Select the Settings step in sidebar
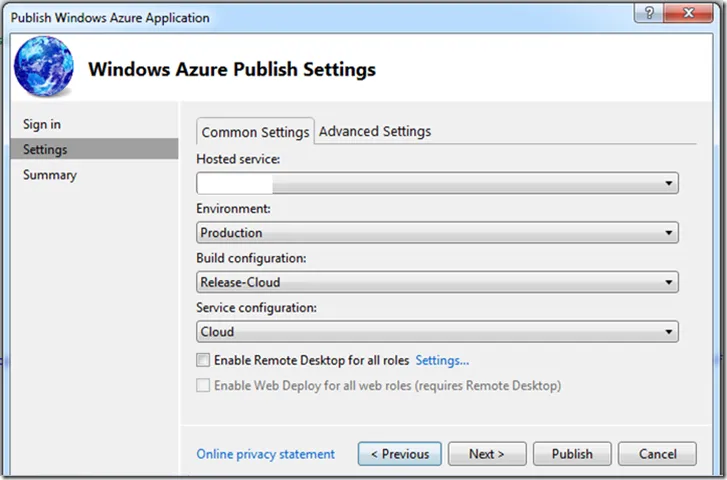The image size is (727, 480). 94,149
